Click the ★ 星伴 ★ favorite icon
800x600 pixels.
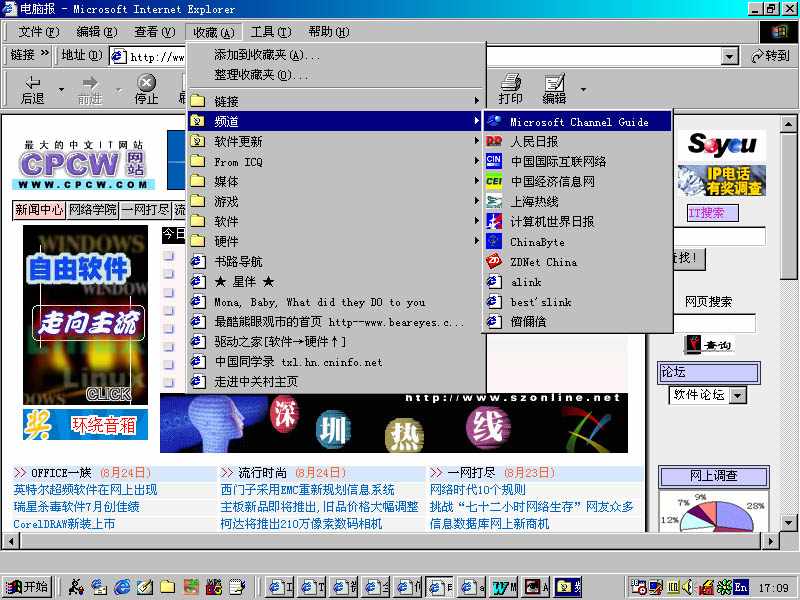point(197,282)
